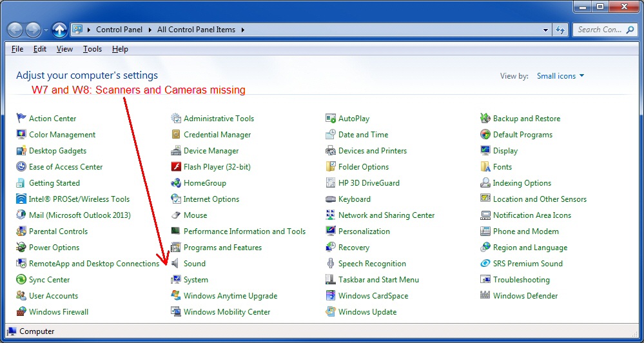644x343 pixels.
Task: Click the Windows Update icon
Action: point(331,312)
